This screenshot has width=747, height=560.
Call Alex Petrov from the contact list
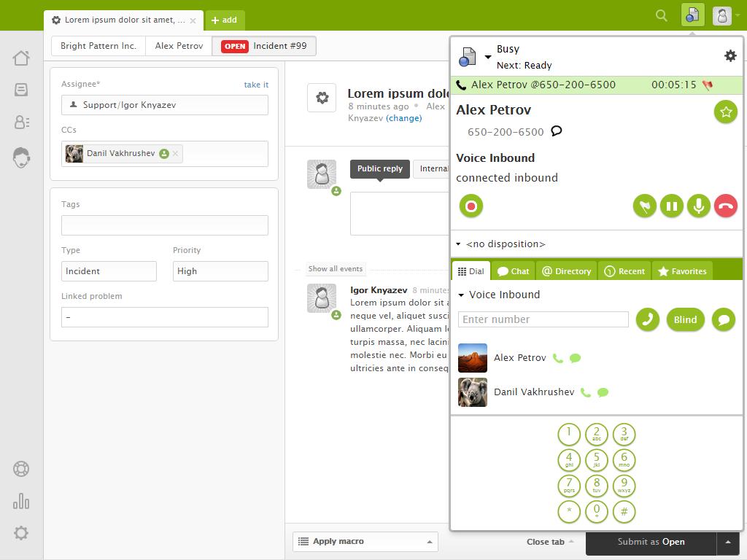click(x=558, y=358)
